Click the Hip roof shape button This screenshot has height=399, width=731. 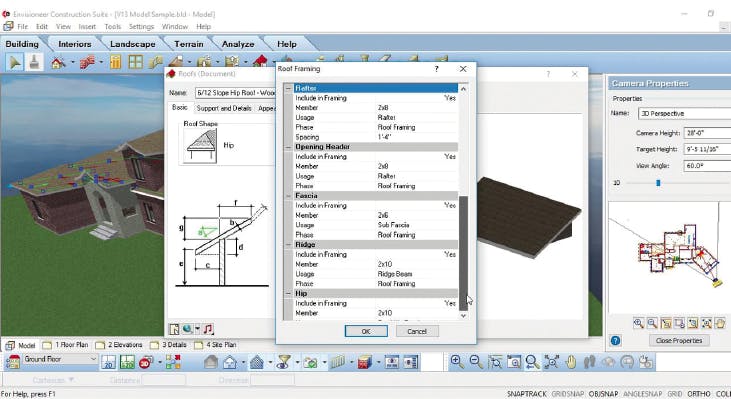click(200, 146)
